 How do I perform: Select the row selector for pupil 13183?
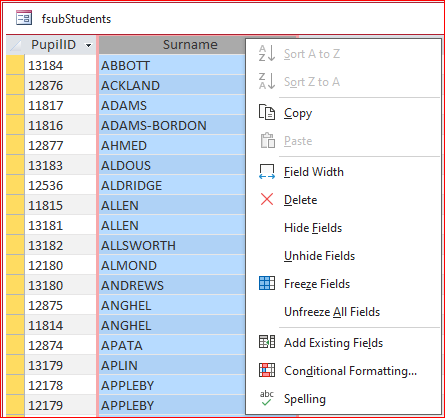(15, 165)
